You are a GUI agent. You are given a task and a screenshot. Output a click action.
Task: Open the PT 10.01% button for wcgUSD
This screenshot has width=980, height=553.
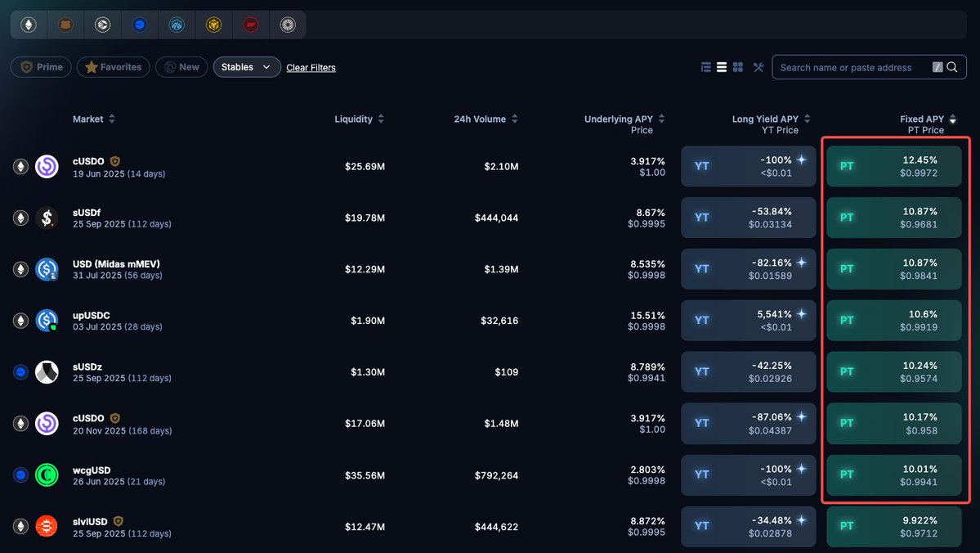pyautogui.click(x=893, y=474)
